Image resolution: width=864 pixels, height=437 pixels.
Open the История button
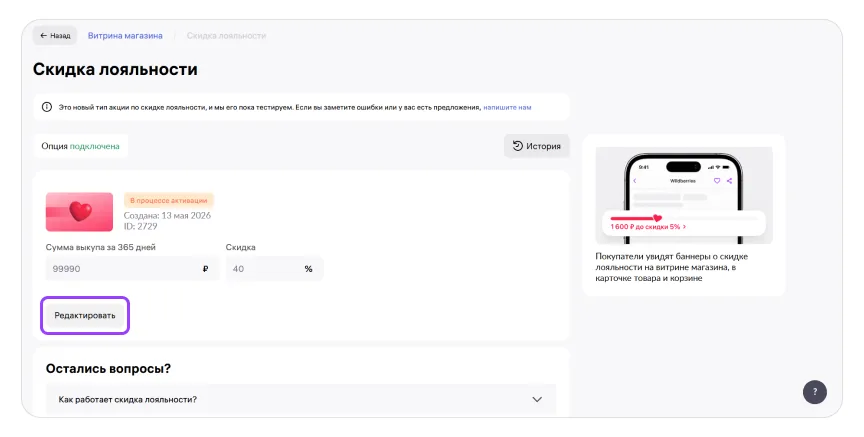click(x=536, y=146)
